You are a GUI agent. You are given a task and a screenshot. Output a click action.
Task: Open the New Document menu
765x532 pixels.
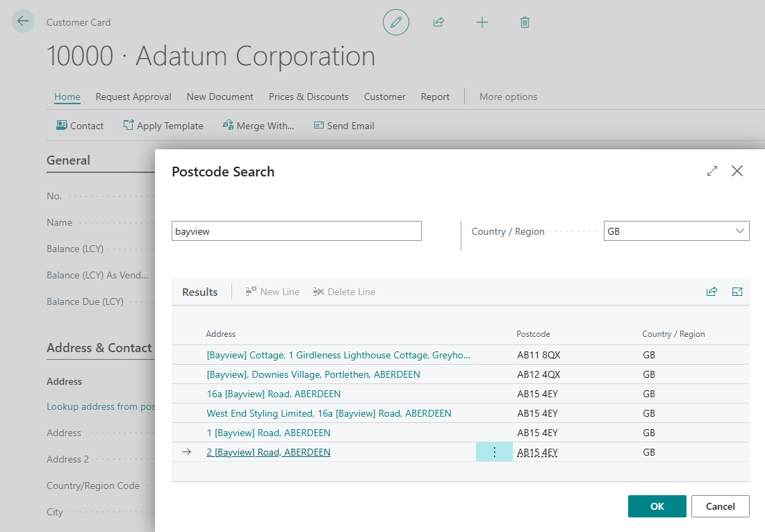point(220,97)
